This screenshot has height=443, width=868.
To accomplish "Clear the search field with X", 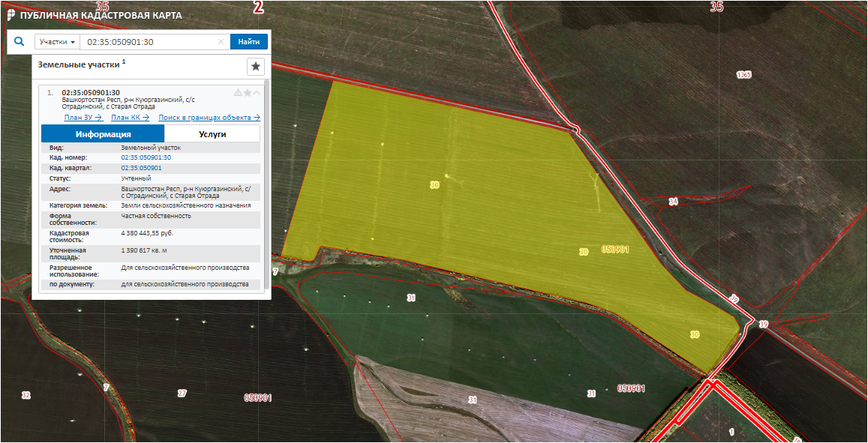I will click(x=221, y=42).
